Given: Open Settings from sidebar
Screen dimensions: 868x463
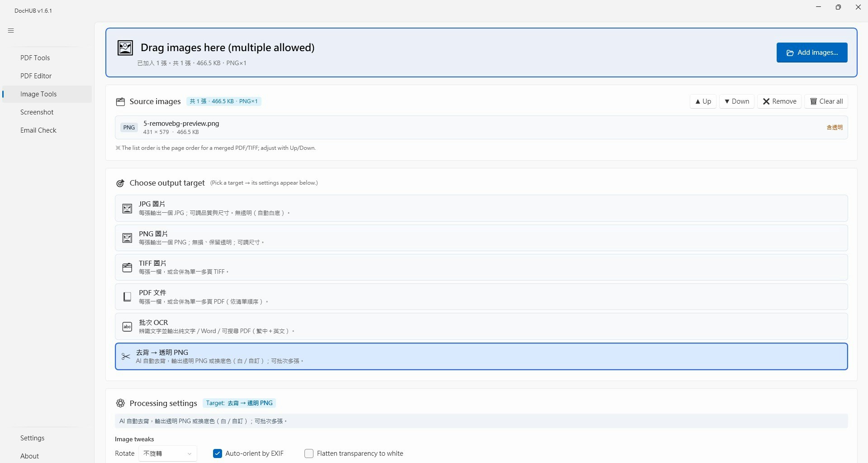Looking at the screenshot, I should [47, 438].
